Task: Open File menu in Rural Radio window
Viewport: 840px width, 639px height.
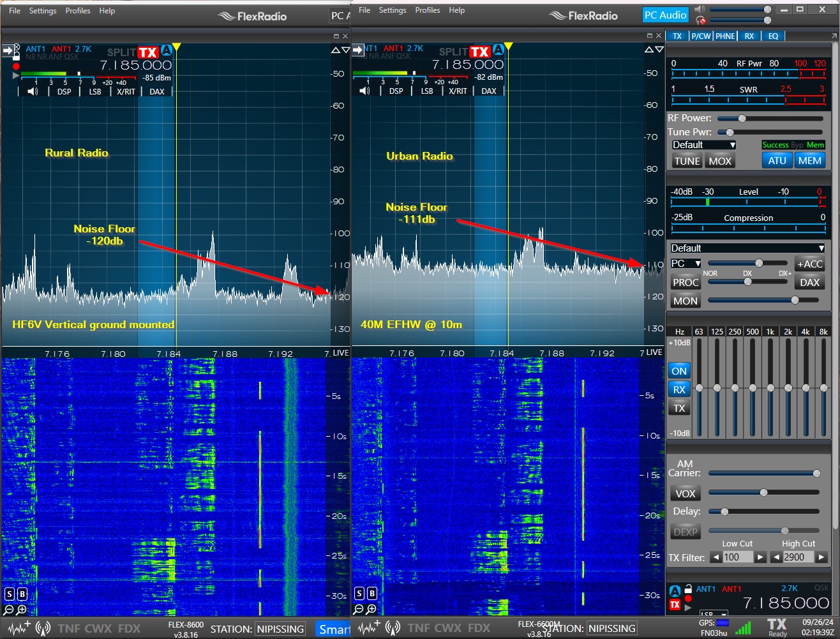Action: click(15, 11)
